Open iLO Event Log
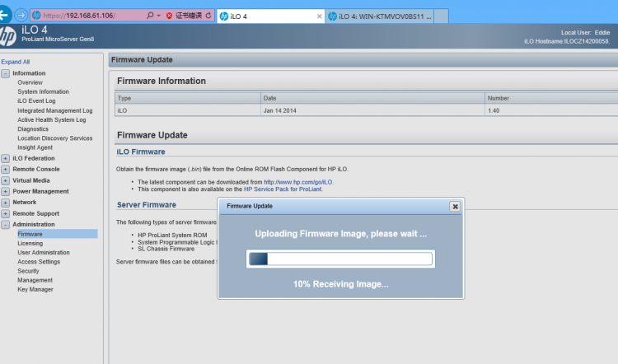The image size is (618, 364). click(x=36, y=100)
